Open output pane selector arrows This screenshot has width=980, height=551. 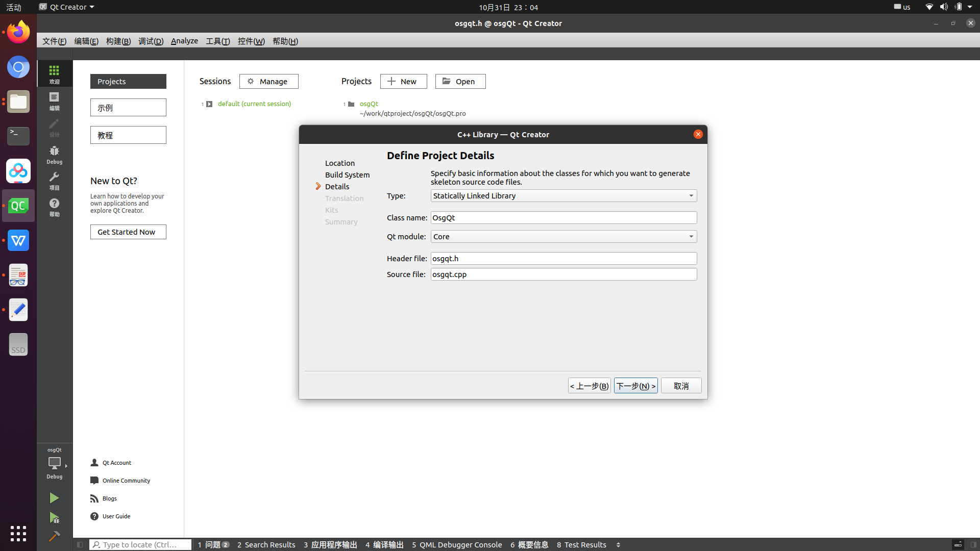click(x=618, y=545)
